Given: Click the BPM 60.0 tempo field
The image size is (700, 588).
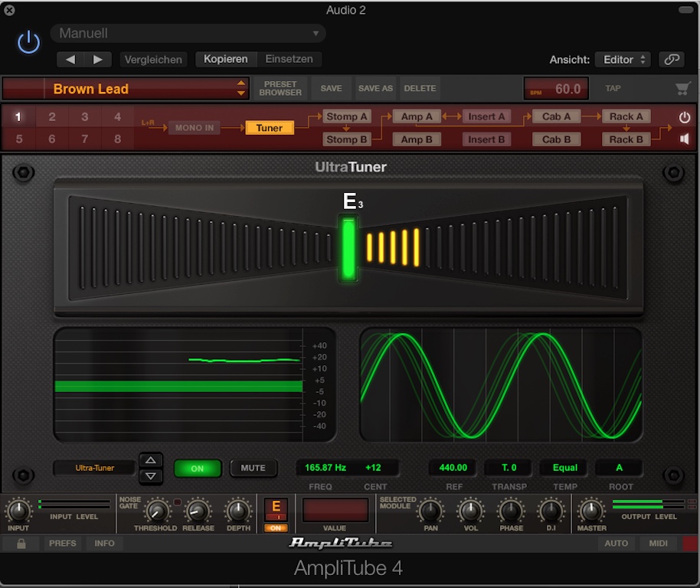Looking at the screenshot, I should tap(556, 89).
